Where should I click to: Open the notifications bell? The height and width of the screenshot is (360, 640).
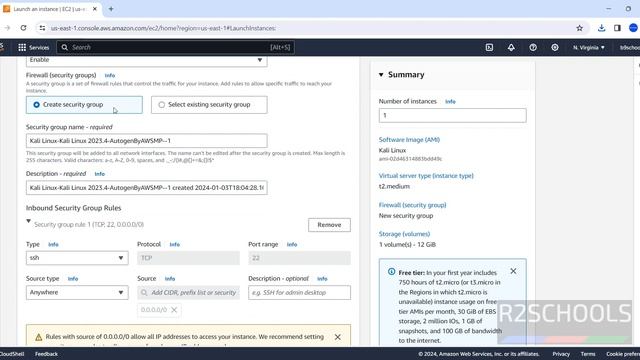pyautogui.click(x=511, y=47)
